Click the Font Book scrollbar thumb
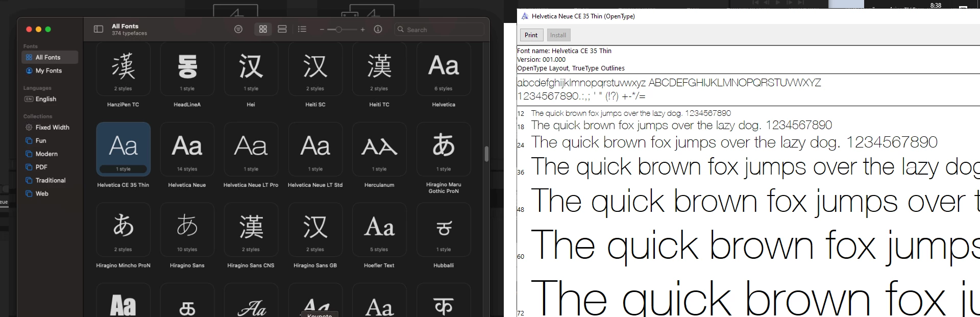This screenshot has width=980, height=317. click(486, 154)
